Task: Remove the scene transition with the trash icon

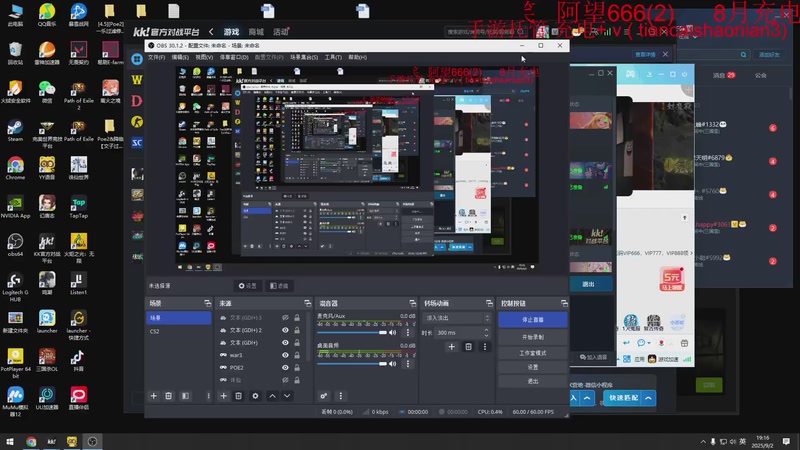Action: tap(468, 347)
